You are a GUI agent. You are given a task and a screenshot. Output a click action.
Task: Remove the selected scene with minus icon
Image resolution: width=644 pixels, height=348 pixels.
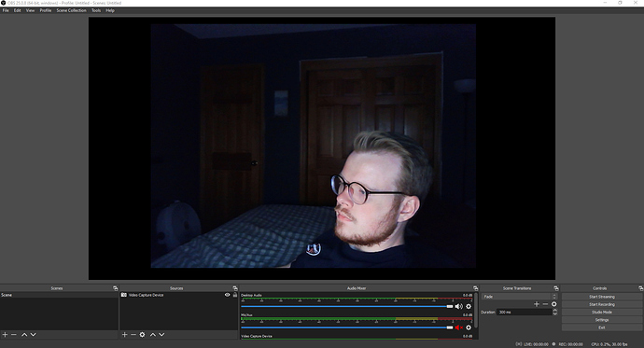pyautogui.click(x=14, y=335)
